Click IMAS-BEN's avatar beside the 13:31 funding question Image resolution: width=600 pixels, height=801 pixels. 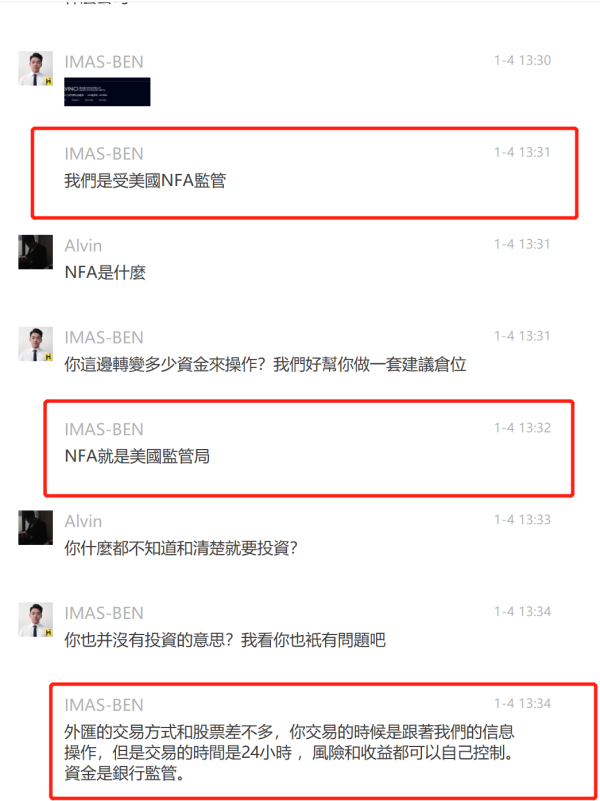tap(36, 344)
